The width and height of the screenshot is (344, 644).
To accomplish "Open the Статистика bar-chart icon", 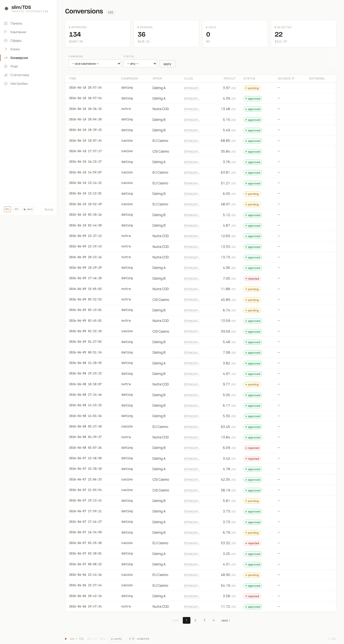I will [x=6, y=75].
